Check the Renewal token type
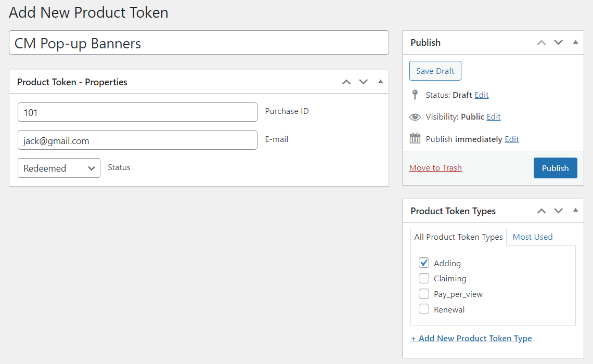The width and height of the screenshot is (593, 364). point(424,309)
